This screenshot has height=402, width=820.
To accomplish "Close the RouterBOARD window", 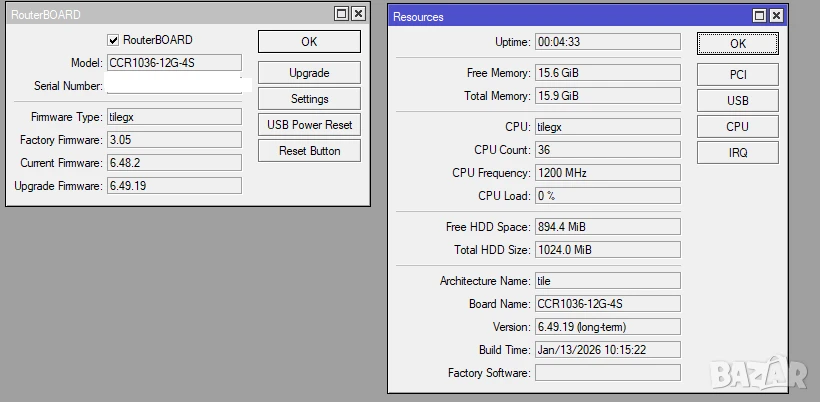I will (358, 14).
